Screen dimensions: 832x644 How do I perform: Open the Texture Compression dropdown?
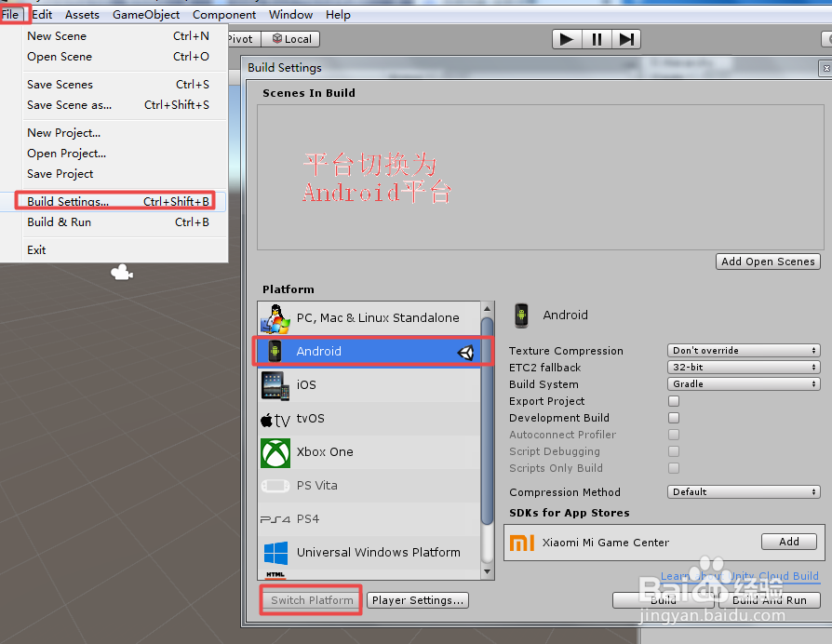pos(743,350)
